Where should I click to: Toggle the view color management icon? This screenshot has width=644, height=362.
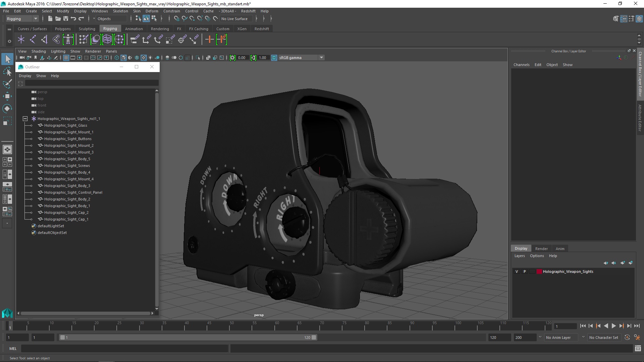(274, 58)
